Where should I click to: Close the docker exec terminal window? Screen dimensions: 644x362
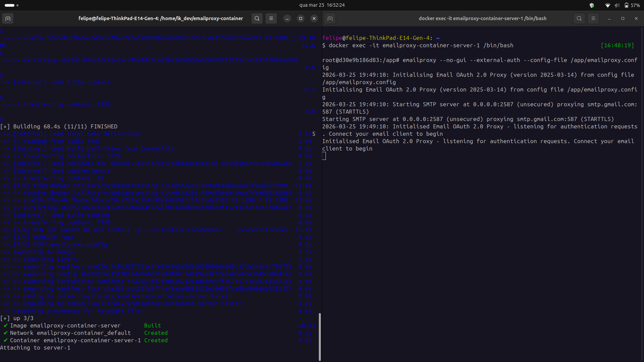click(x=636, y=18)
